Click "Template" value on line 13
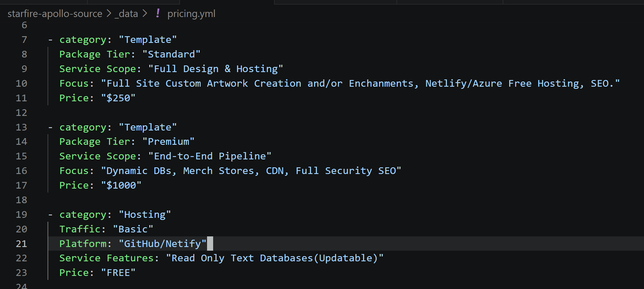 148,127
